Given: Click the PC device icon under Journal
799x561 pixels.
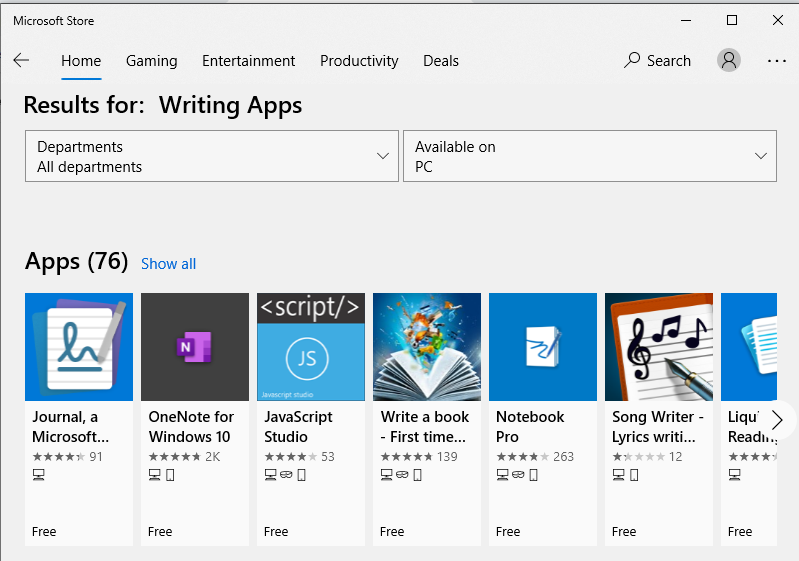Looking at the screenshot, I should pos(39,475).
